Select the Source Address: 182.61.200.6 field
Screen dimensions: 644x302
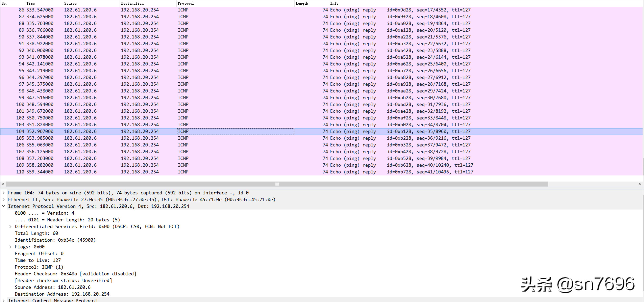click(x=53, y=287)
